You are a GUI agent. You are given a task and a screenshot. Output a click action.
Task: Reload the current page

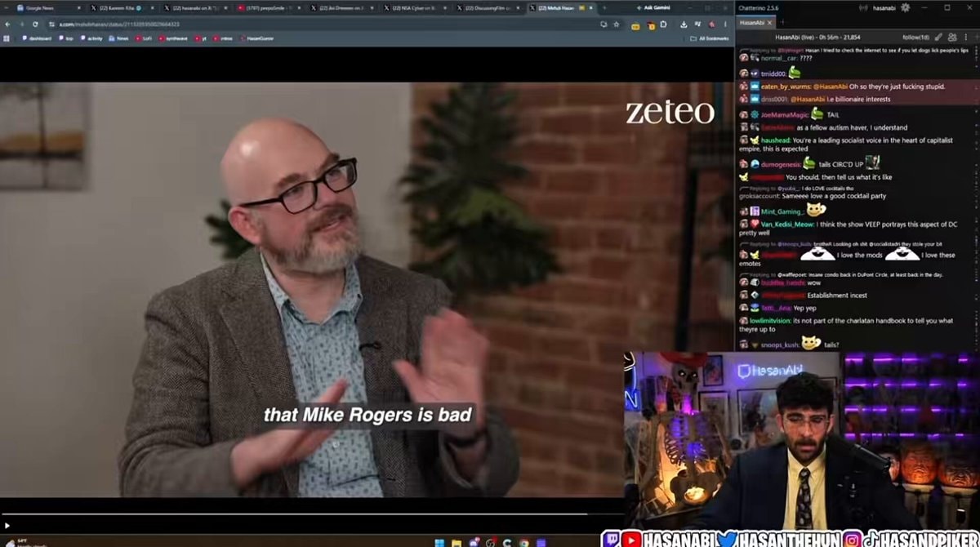pyautogui.click(x=35, y=24)
